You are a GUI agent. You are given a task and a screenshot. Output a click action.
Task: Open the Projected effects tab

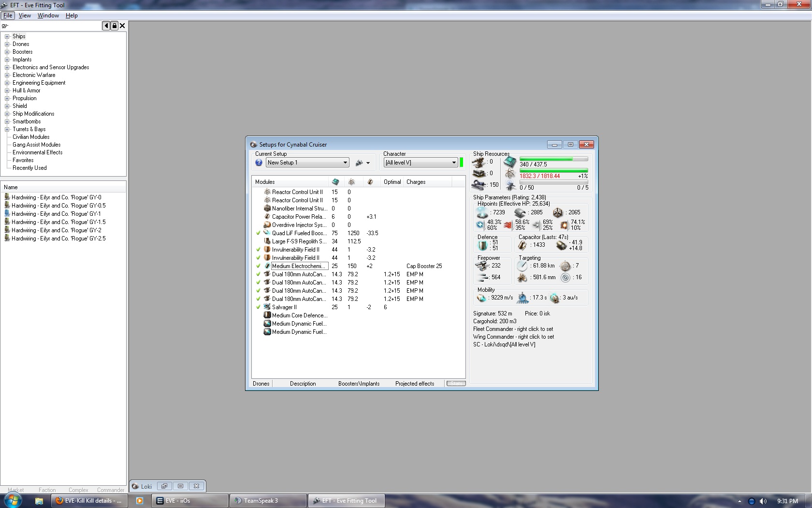tap(415, 384)
